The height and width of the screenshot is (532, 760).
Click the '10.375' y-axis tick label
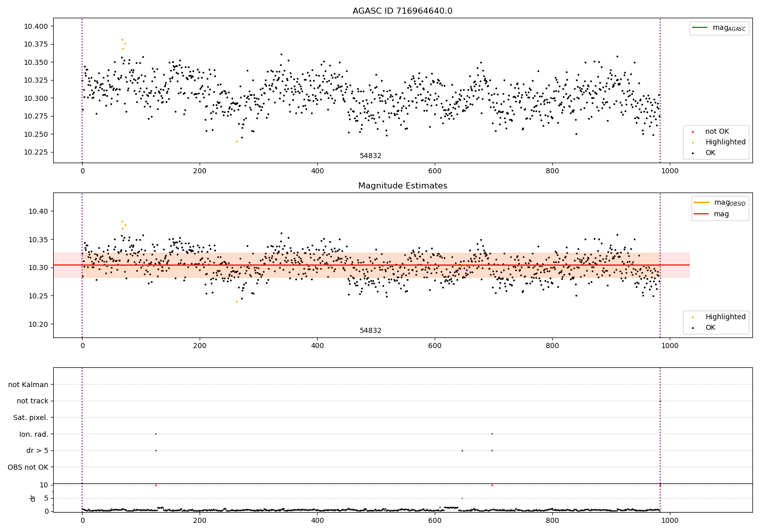click(36, 45)
